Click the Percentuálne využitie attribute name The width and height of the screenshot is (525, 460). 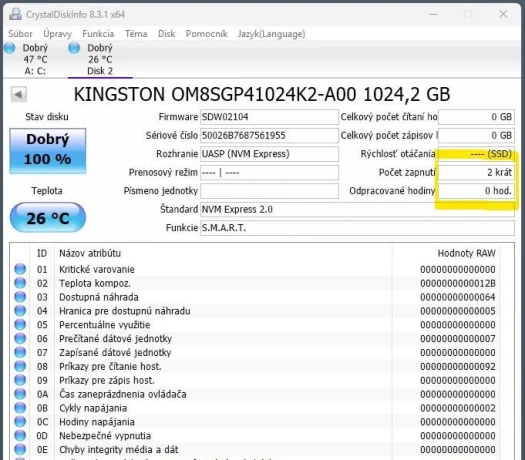coord(104,325)
